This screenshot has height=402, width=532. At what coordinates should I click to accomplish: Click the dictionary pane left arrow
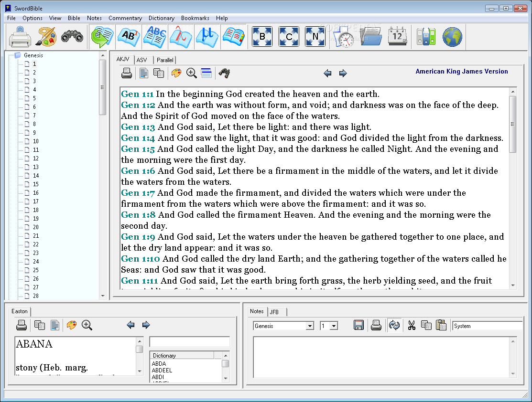pos(130,325)
